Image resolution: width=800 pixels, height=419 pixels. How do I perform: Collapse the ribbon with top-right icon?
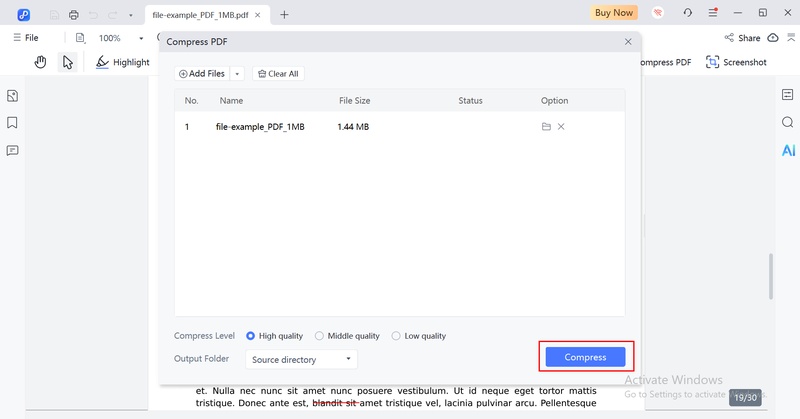(x=791, y=37)
